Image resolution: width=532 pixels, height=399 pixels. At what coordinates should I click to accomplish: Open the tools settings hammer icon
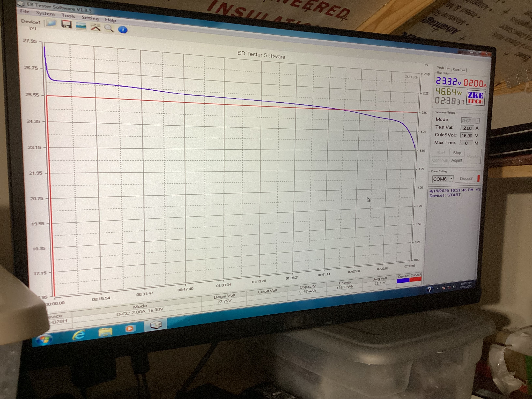click(96, 27)
